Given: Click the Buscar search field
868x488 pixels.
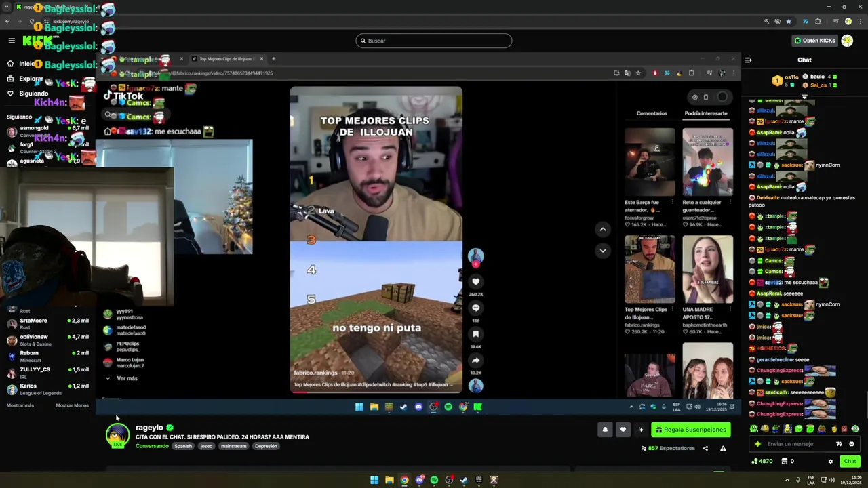Looking at the screenshot, I should pyautogui.click(x=434, y=41).
